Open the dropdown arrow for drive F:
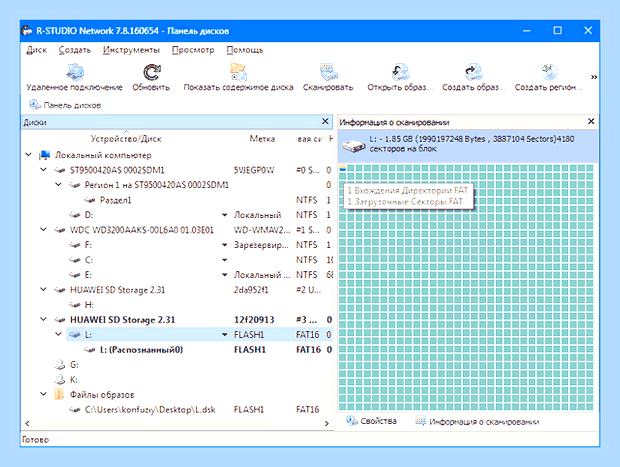This screenshot has width=620, height=467. [224, 245]
